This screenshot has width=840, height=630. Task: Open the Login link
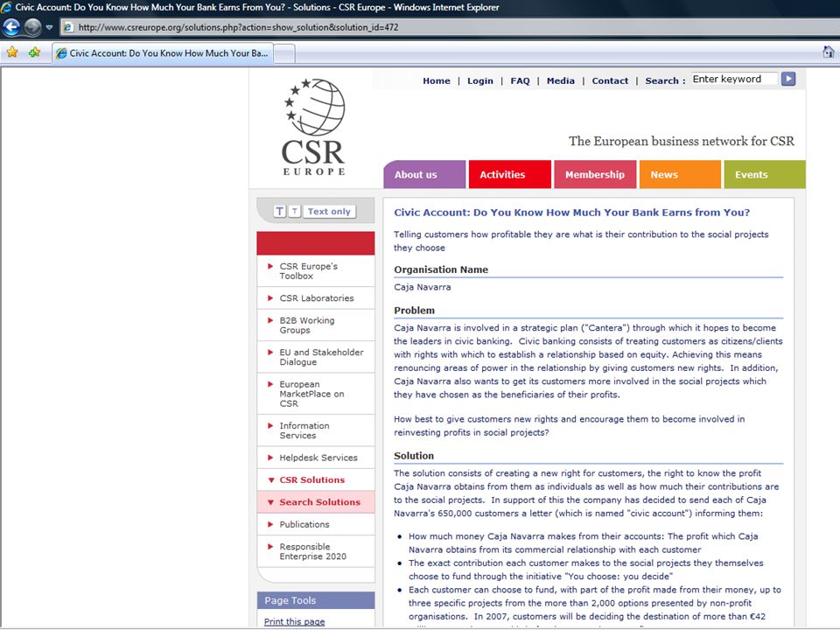point(480,80)
